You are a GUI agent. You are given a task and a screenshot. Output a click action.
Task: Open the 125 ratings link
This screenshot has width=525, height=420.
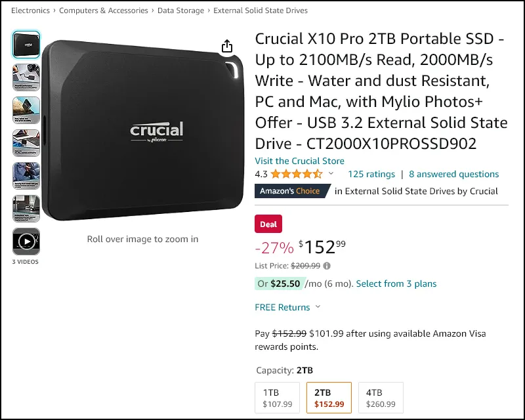(371, 174)
